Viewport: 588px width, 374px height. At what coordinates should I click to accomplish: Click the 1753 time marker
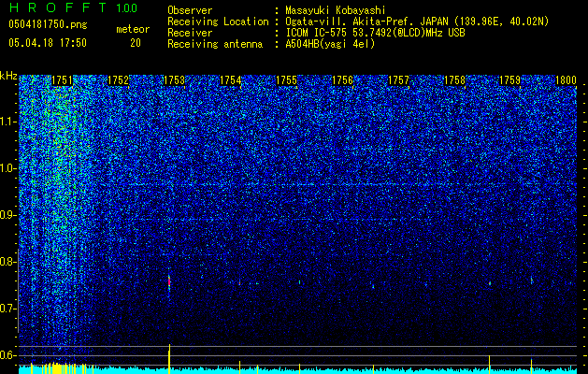(174, 80)
